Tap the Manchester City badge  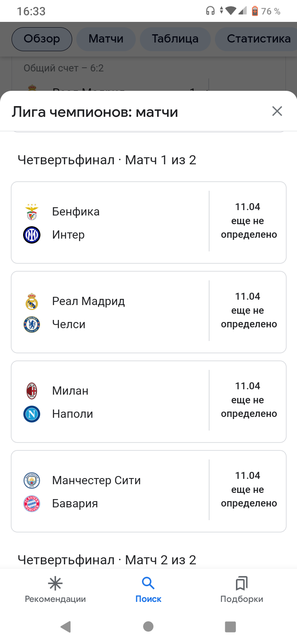click(32, 481)
